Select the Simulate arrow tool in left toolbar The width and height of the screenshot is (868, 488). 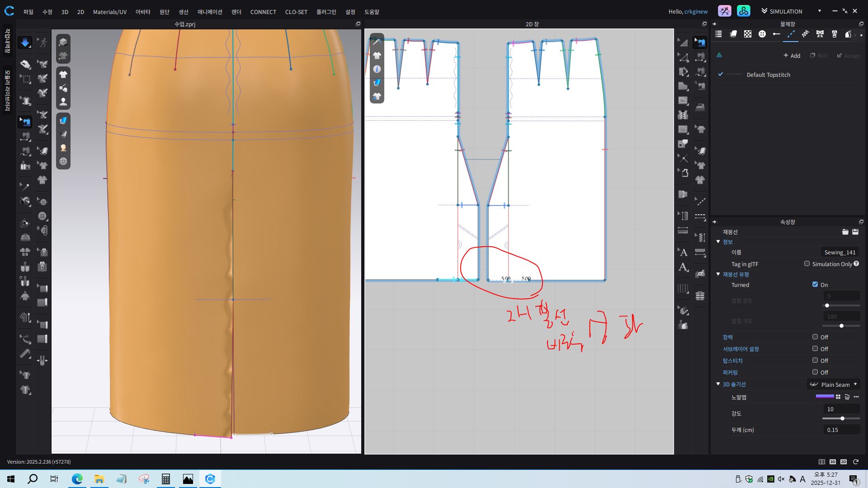pos(25,42)
